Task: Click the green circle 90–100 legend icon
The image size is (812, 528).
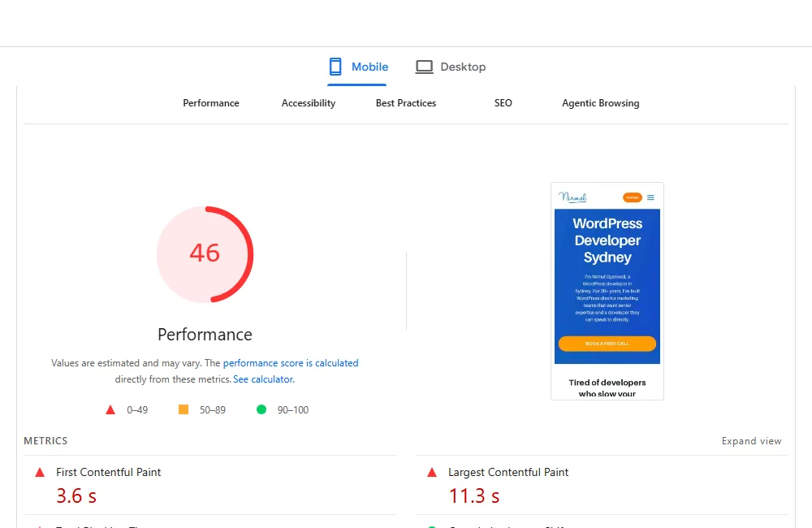Action: click(x=261, y=409)
